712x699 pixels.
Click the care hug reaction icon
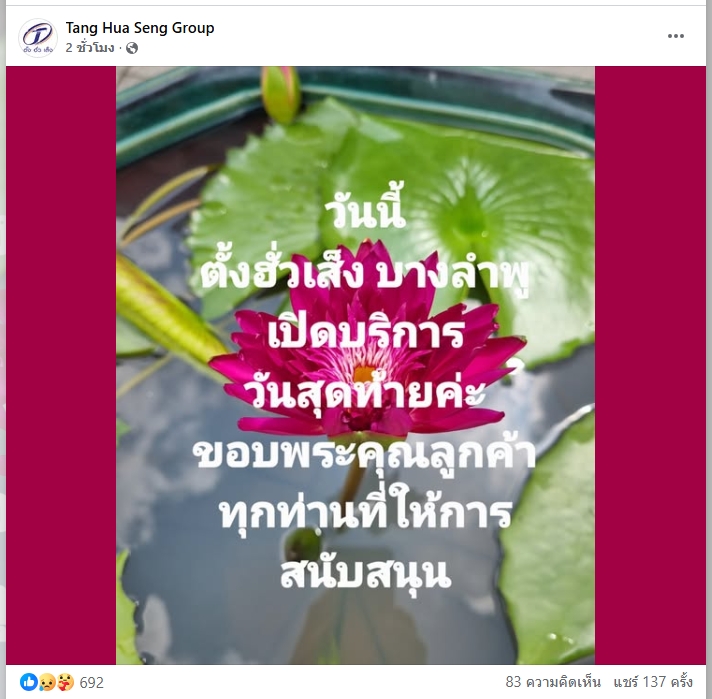65,682
